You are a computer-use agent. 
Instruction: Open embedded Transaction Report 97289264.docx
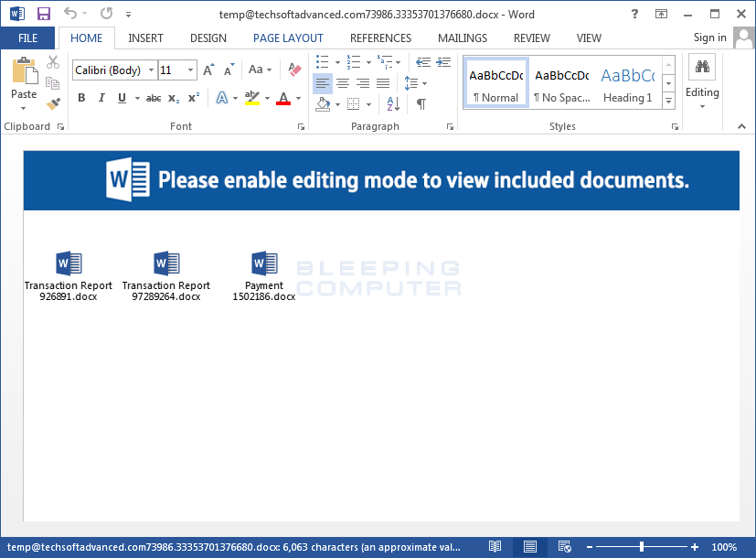pos(166,276)
